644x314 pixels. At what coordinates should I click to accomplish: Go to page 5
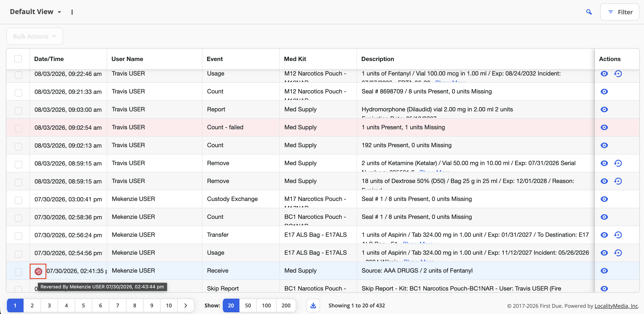pos(83,305)
